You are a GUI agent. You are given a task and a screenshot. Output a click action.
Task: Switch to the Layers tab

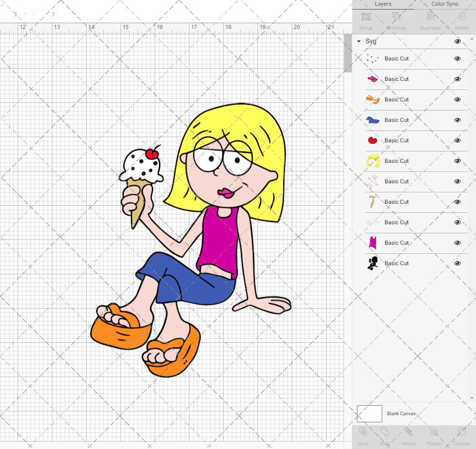click(x=383, y=4)
